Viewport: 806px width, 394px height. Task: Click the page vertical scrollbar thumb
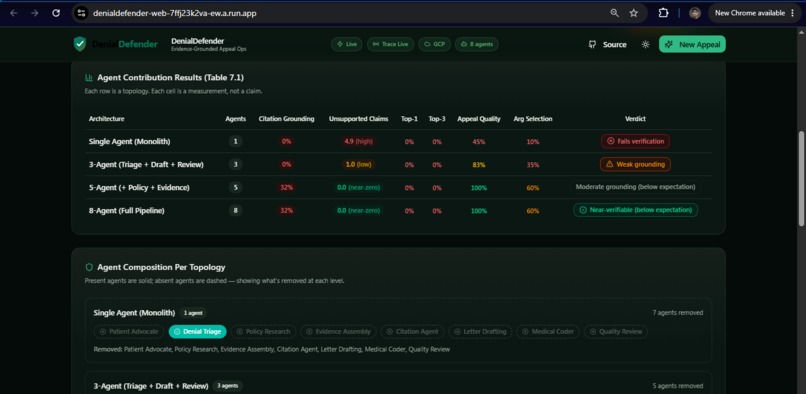pos(801,178)
